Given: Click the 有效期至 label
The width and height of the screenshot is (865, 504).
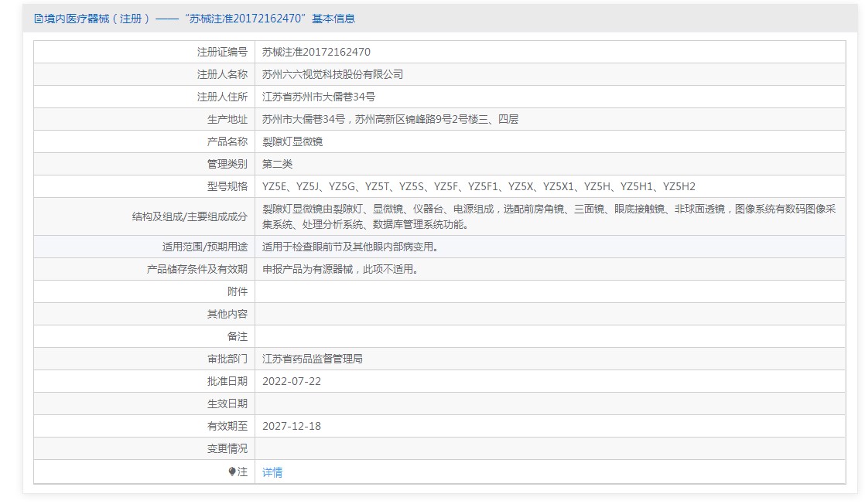Looking at the screenshot, I should coord(227,426).
